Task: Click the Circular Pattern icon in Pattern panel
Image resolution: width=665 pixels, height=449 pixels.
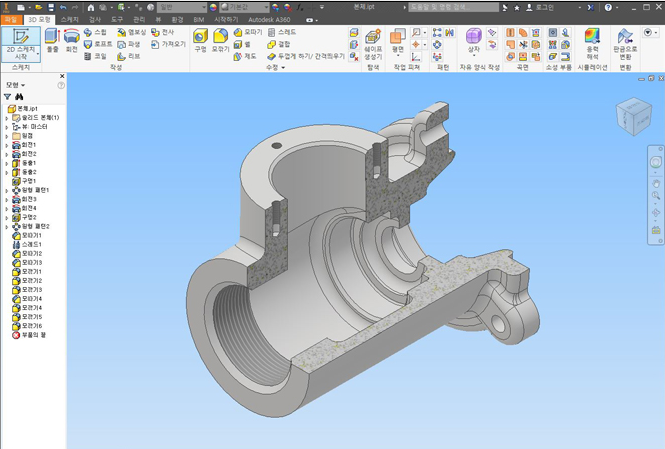Action: coord(437,44)
